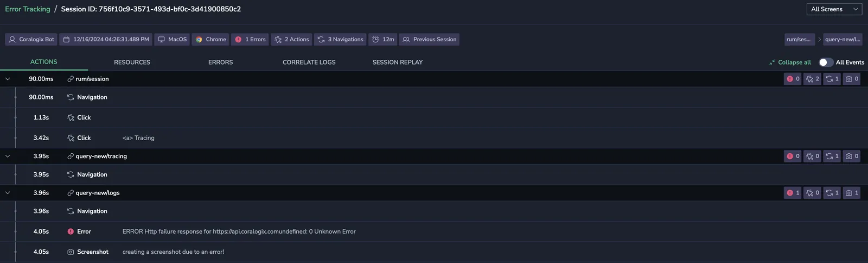Click query-new/logs screenshots count badge

[852, 193]
